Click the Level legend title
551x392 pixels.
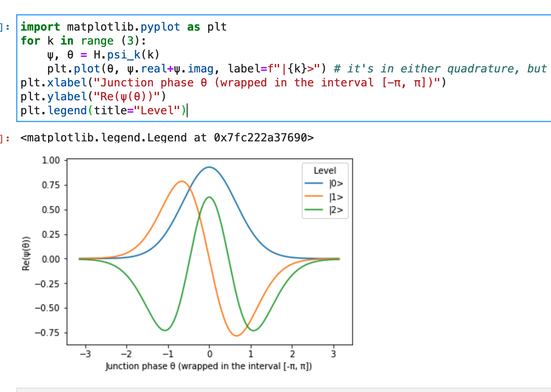[x=325, y=170]
